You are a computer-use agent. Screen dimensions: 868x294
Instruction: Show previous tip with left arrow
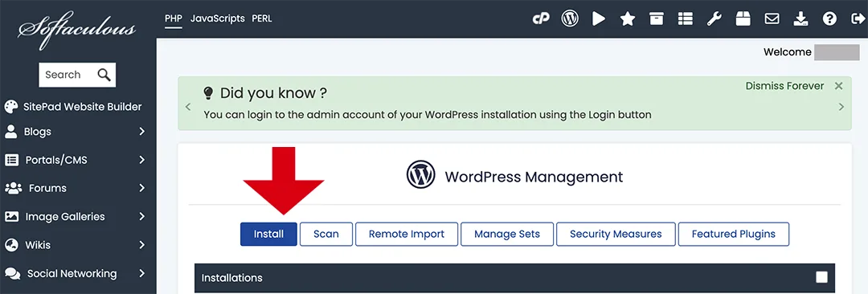pos(188,107)
